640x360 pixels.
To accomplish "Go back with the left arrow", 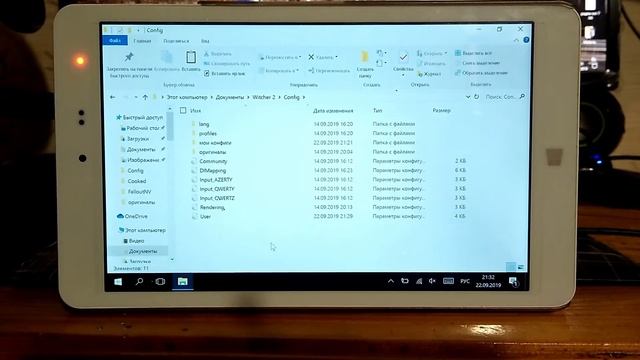I will pos(113,97).
